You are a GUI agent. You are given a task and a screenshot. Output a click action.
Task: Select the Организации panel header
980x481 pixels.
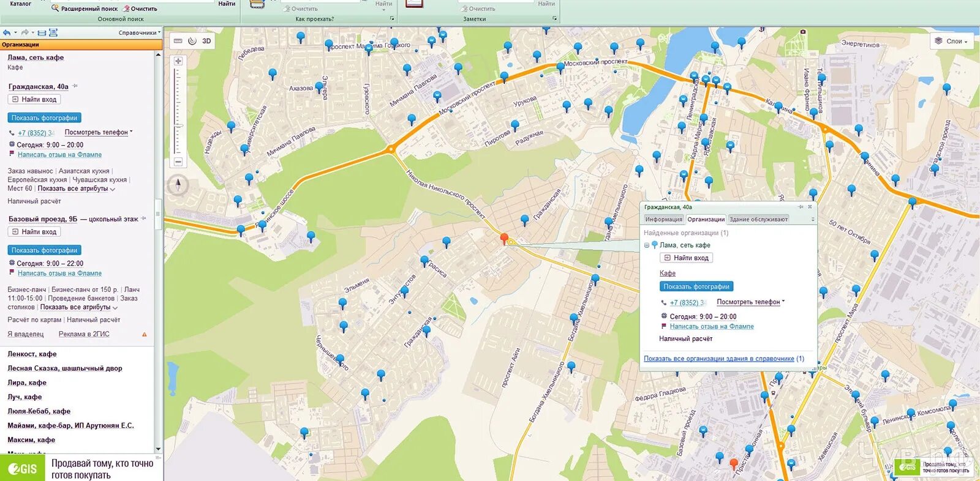(x=81, y=45)
